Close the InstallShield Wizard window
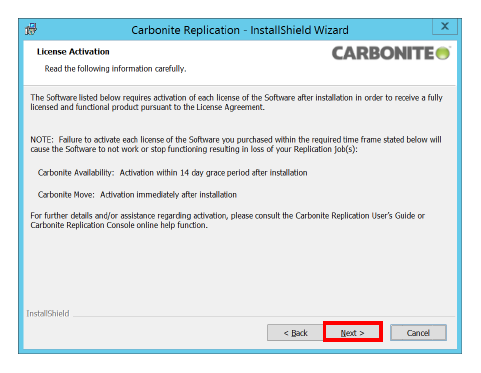The image size is (481, 373). 445,26
